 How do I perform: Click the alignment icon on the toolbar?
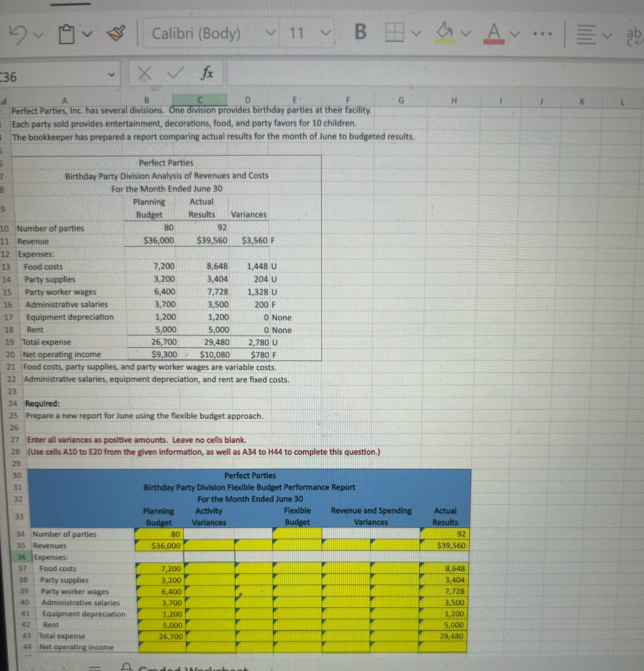(x=586, y=34)
